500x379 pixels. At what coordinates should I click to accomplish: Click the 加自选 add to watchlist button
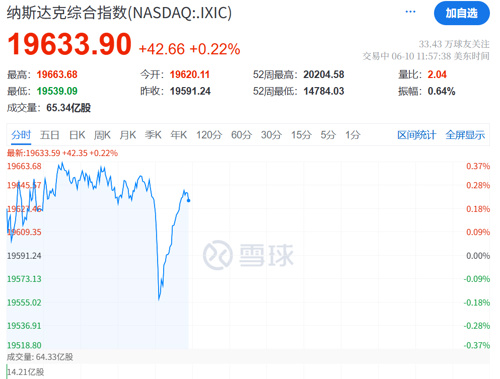[x=462, y=13]
